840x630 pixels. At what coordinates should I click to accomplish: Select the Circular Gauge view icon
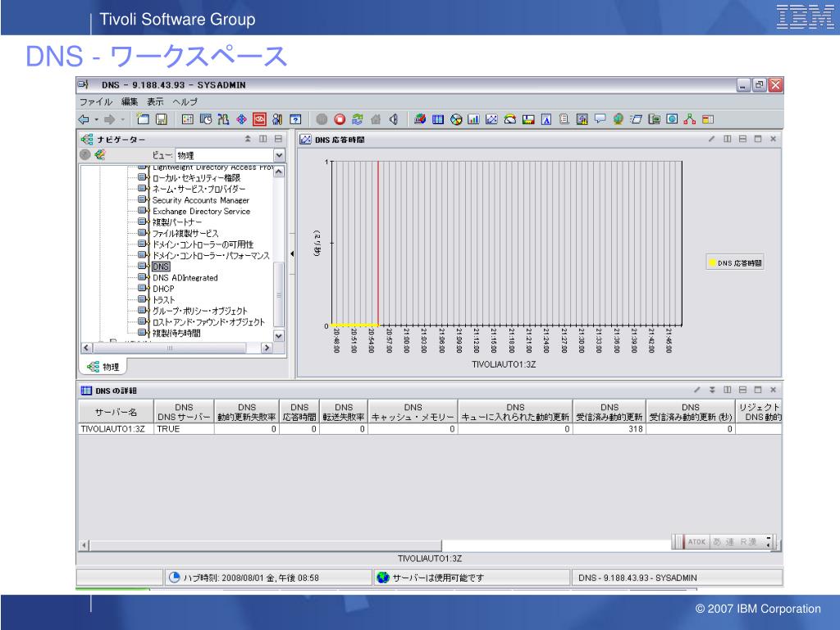(x=510, y=119)
